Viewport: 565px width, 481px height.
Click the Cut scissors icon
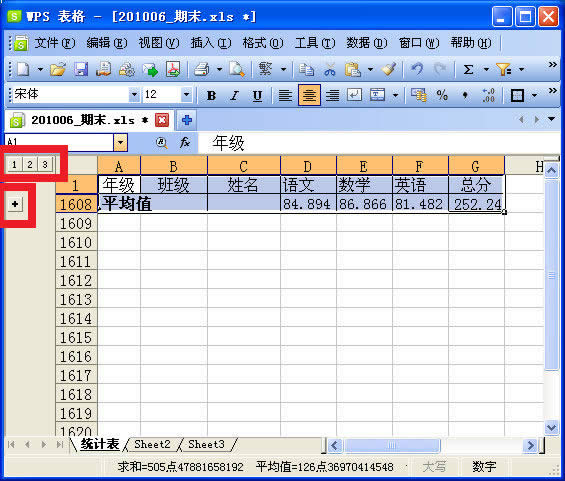(329, 69)
